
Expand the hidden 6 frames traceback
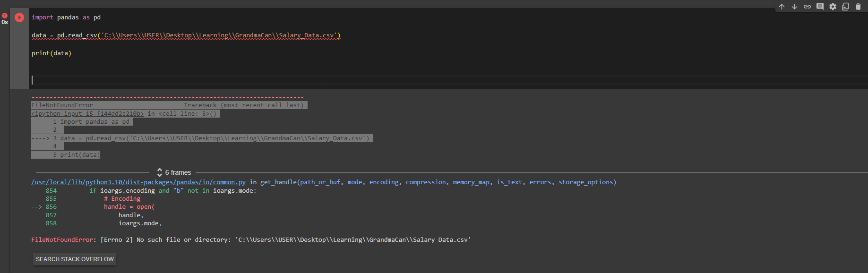(174, 172)
